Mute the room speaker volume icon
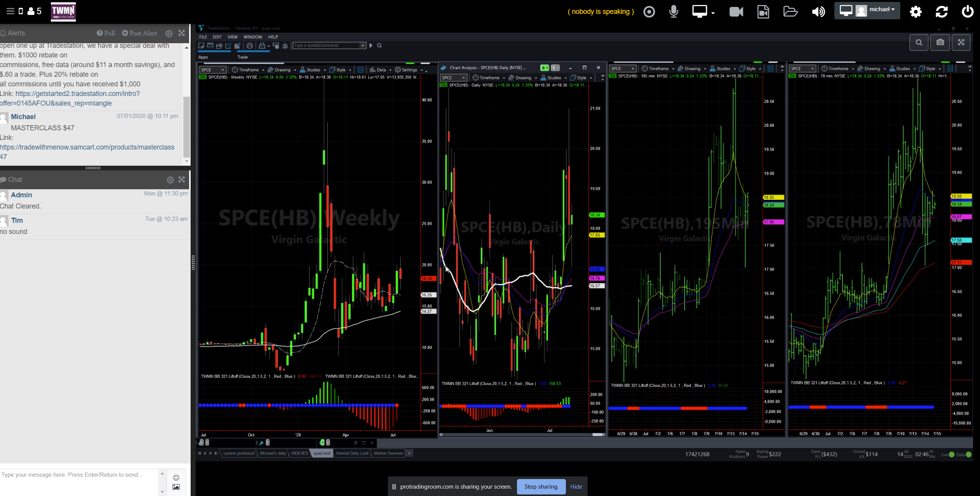980x496 pixels. pos(818,12)
